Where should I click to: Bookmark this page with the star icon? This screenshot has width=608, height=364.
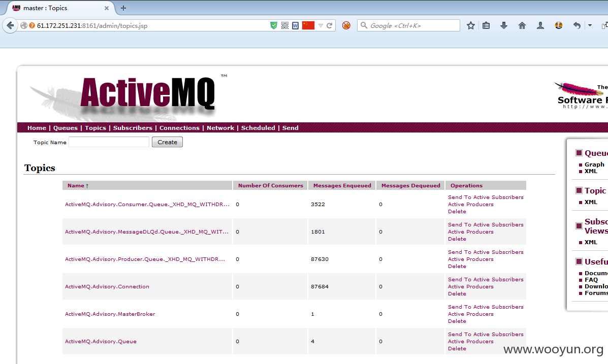pyautogui.click(x=471, y=25)
